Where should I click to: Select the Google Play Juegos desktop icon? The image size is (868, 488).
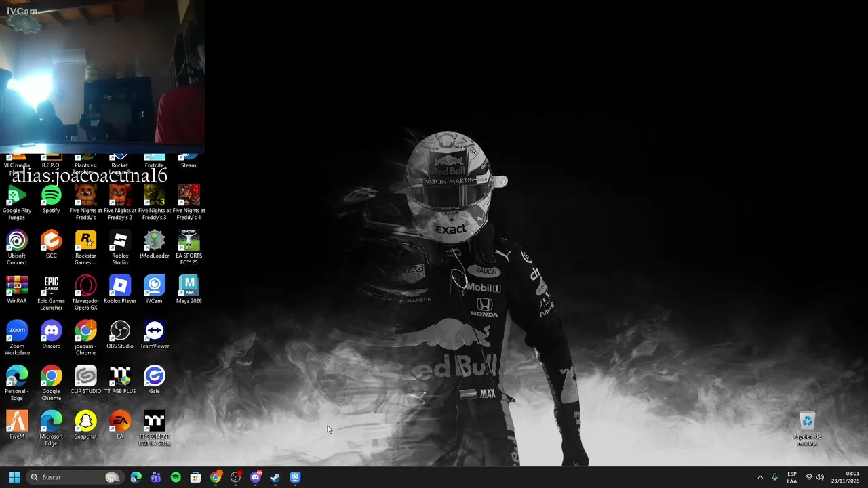click(17, 203)
